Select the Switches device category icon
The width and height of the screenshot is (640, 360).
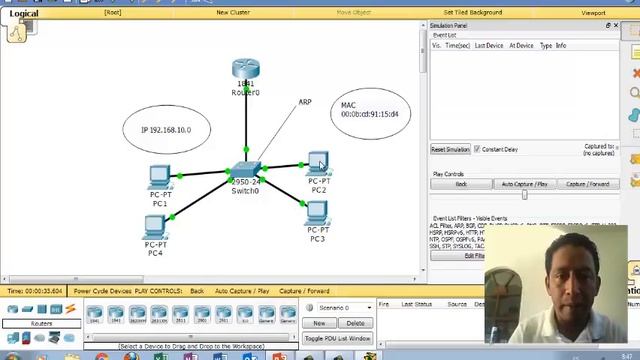pos(27,309)
